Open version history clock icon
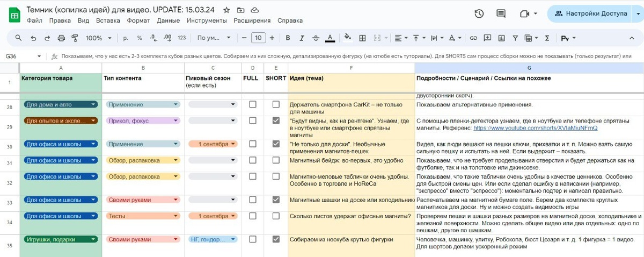Viewport: 644px width, 257px height. point(479,14)
